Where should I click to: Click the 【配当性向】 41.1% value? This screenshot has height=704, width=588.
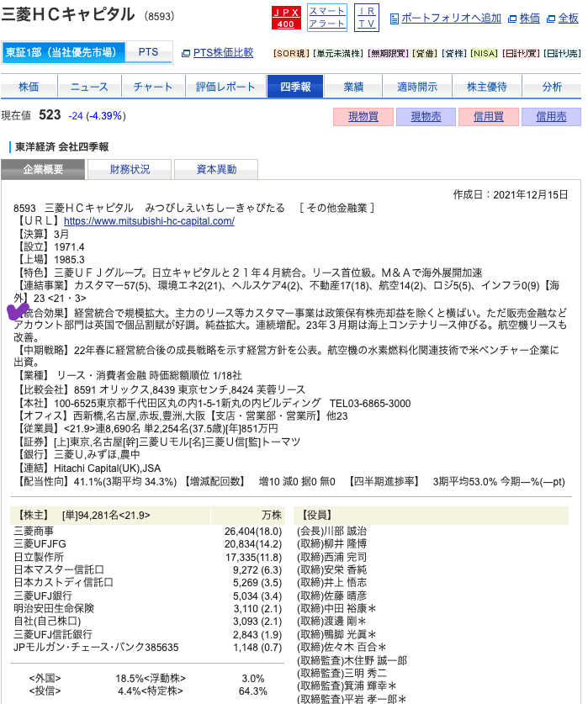[x=95, y=482]
